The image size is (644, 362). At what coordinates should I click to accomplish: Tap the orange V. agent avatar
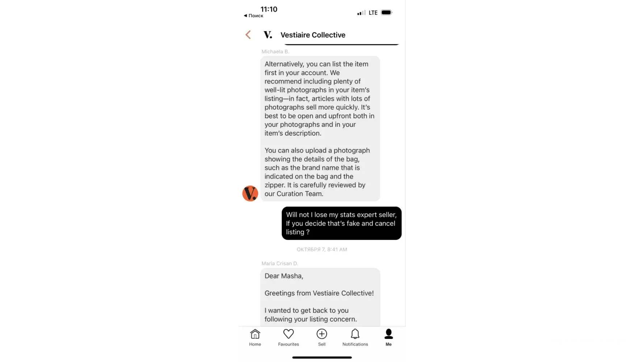[x=250, y=193]
